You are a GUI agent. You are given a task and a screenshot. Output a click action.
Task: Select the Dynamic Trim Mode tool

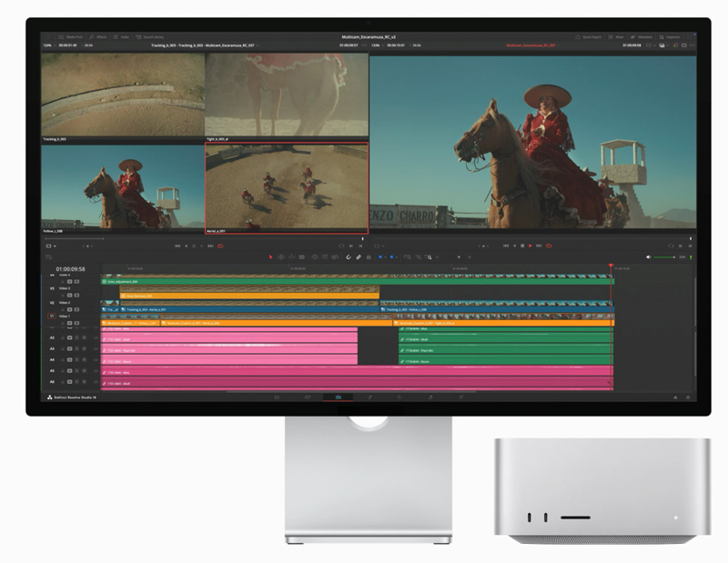(x=291, y=257)
